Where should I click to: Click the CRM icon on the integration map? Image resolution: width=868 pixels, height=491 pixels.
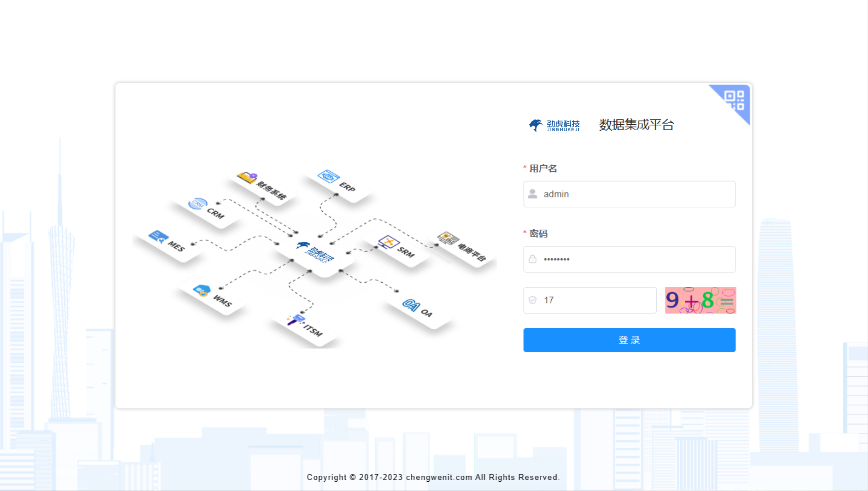[x=198, y=203]
